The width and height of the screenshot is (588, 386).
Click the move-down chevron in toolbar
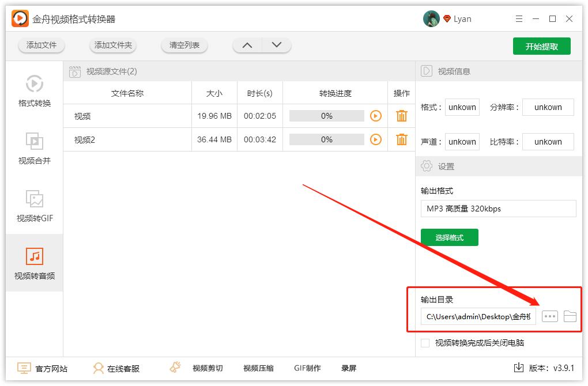point(276,44)
